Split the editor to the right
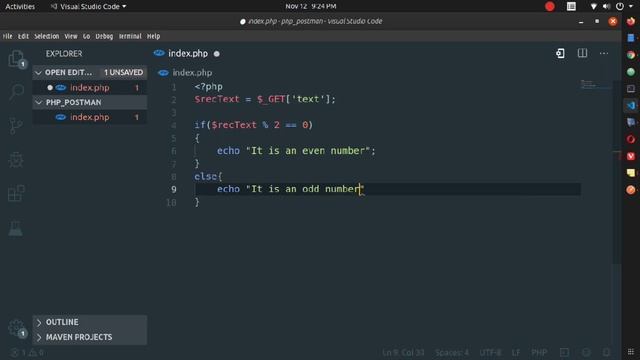The height and width of the screenshot is (360, 640). point(582,53)
